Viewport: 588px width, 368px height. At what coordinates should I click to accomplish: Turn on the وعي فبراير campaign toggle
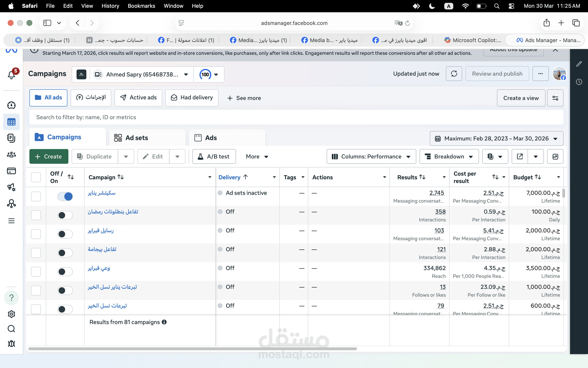tap(65, 272)
